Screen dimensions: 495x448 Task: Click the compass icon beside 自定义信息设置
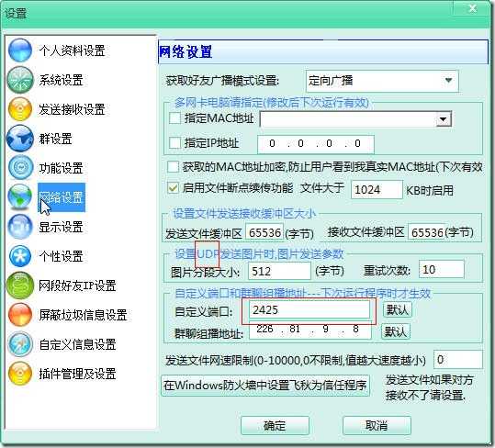[20, 344]
